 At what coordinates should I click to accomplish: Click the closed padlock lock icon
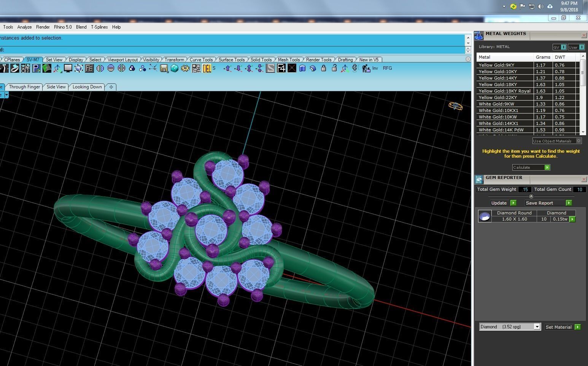tap(324, 68)
